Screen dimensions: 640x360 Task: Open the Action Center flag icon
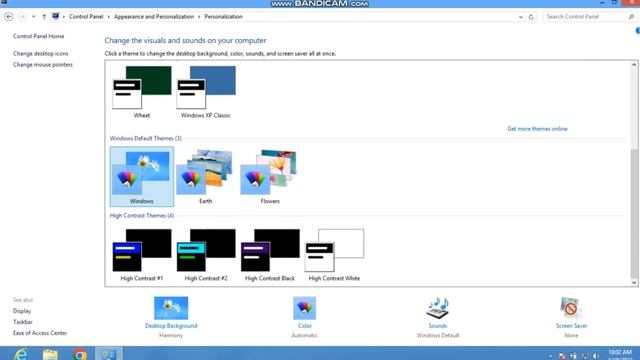[562, 356]
